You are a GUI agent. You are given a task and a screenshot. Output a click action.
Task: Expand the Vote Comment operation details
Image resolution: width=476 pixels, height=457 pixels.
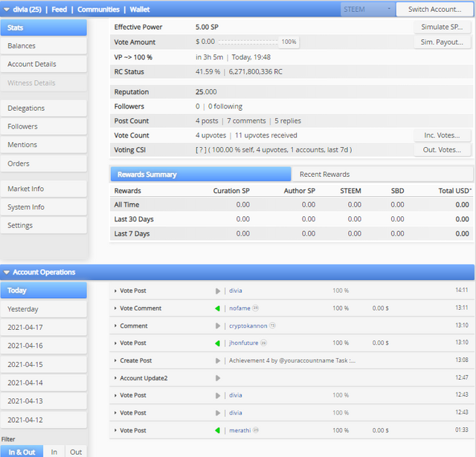(x=115, y=308)
